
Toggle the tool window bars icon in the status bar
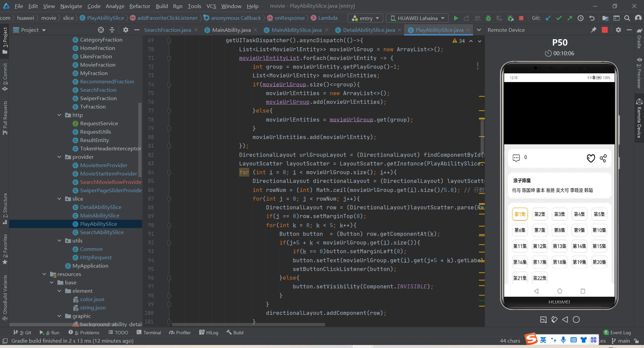point(5,341)
